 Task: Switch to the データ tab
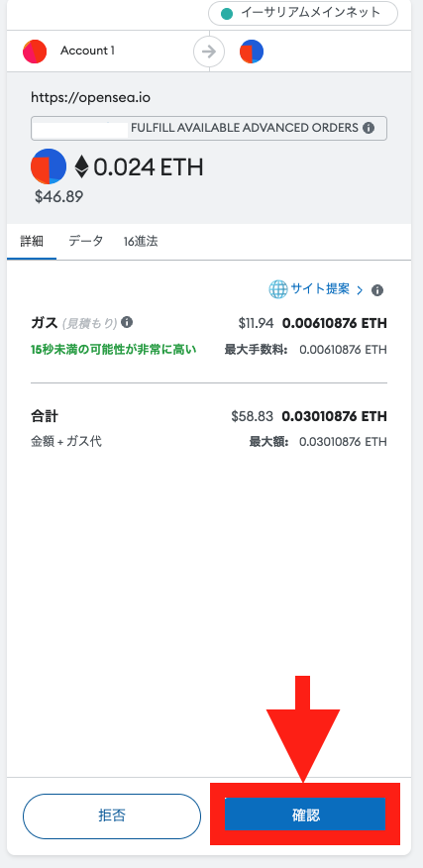[x=86, y=242]
